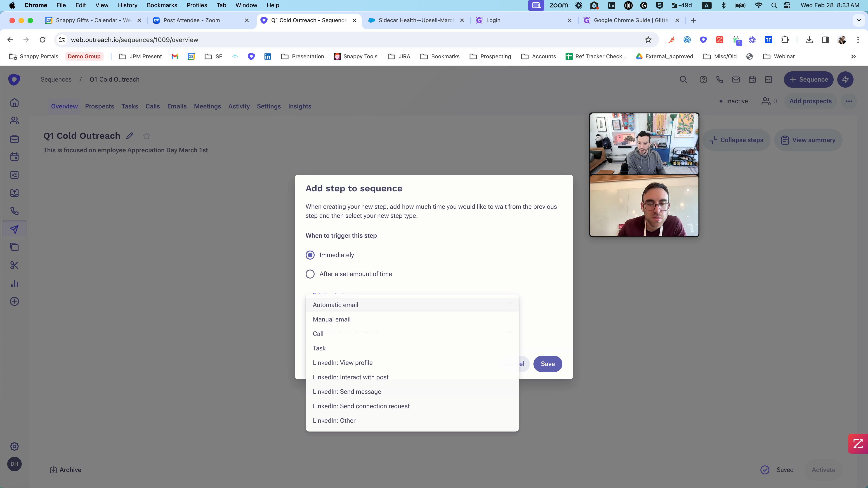Open the Templates copy icon in sidebar
This screenshot has width=868, height=488.
(14, 247)
